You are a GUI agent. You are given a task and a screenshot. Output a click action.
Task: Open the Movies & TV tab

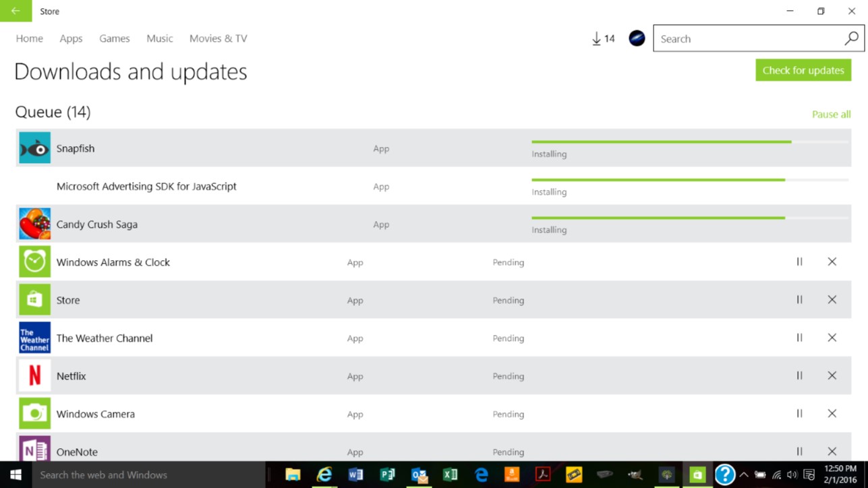218,38
